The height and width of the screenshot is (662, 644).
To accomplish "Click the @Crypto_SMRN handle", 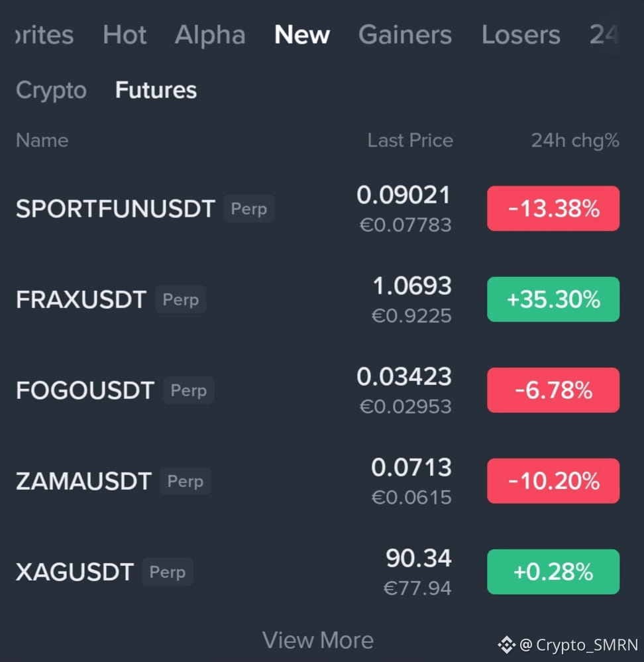I will tap(578, 645).
